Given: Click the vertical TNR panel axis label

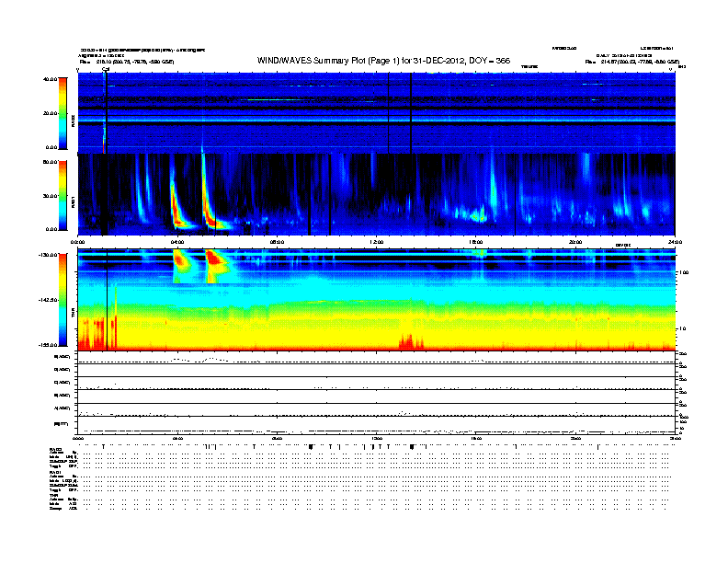Looking at the screenshot, I should coord(73,315).
